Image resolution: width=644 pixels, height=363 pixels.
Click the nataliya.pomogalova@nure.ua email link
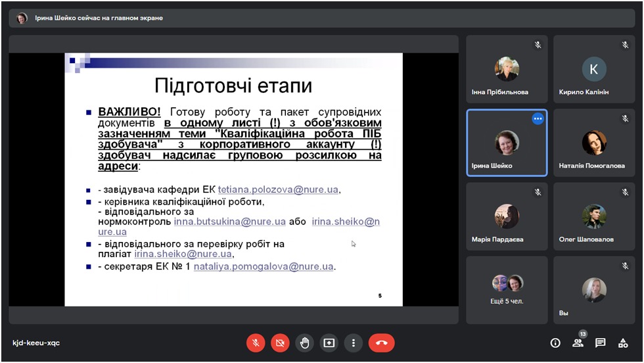(x=264, y=266)
